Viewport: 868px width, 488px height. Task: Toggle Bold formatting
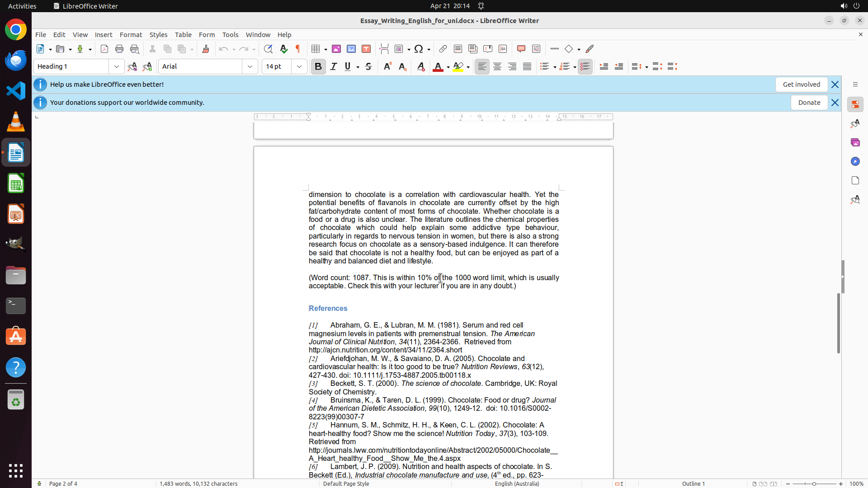click(318, 66)
